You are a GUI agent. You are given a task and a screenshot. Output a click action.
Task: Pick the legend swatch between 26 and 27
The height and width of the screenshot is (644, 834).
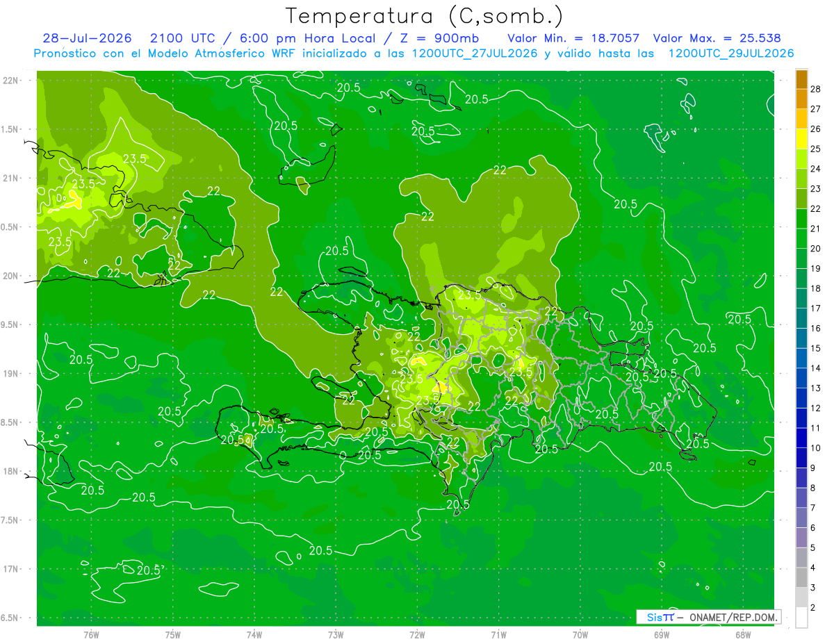pyautogui.click(x=801, y=119)
